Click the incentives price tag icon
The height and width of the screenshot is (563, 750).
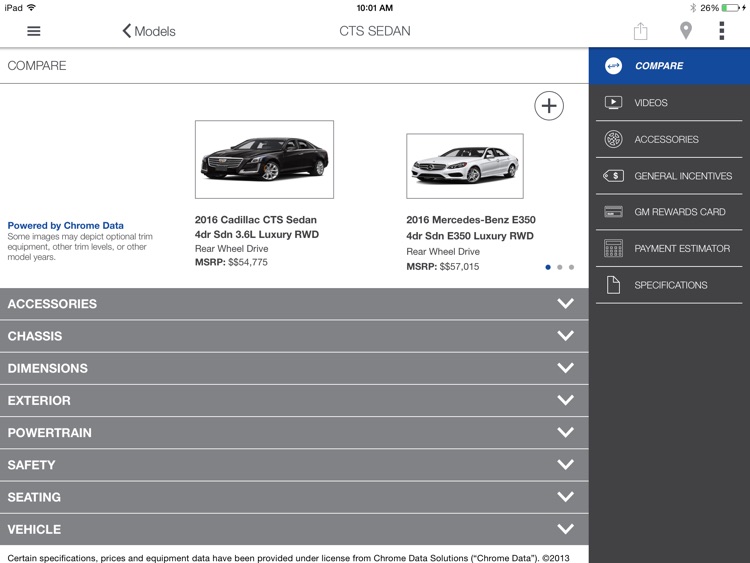tap(613, 176)
